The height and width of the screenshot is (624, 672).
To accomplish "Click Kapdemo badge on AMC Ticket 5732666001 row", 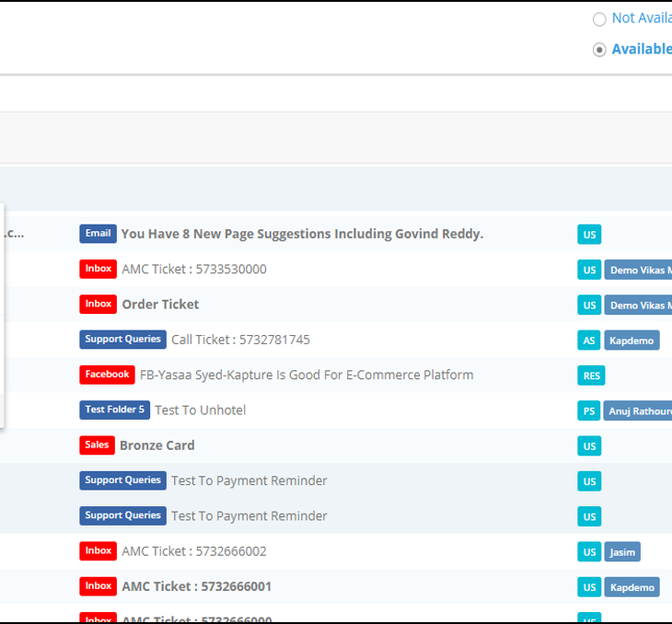I will (x=631, y=587).
